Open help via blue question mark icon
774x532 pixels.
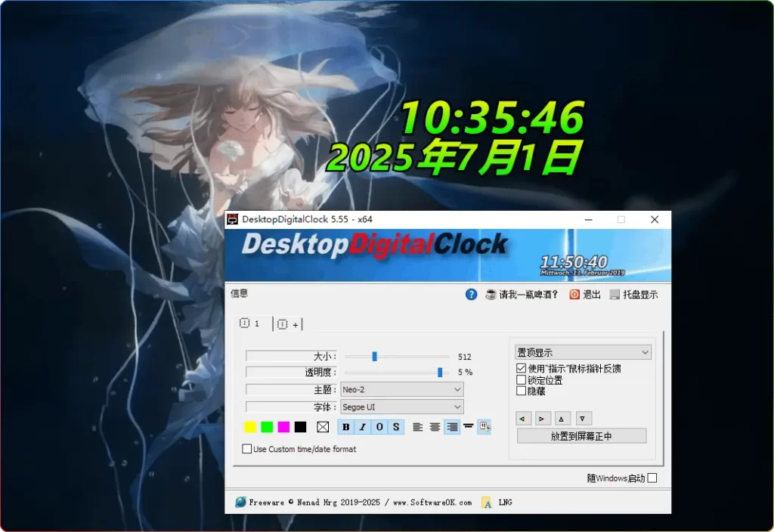pyautogui.click(x=472, y=295)
